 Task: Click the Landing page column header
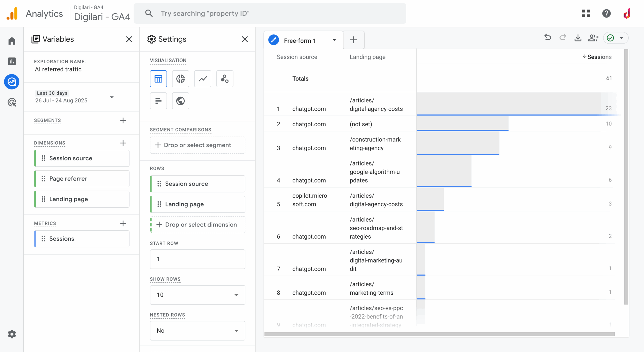coord(368,57)
